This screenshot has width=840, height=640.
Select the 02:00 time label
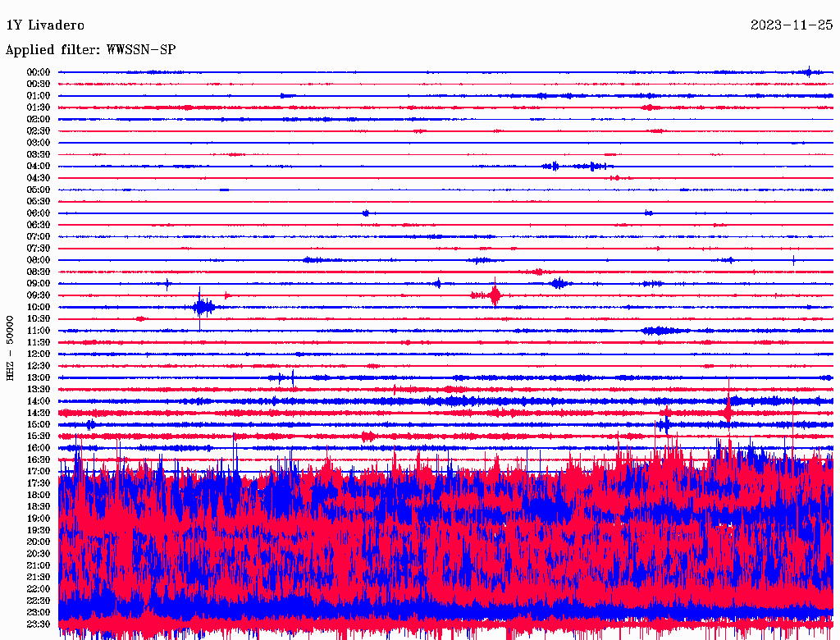[x=38, y=119]
